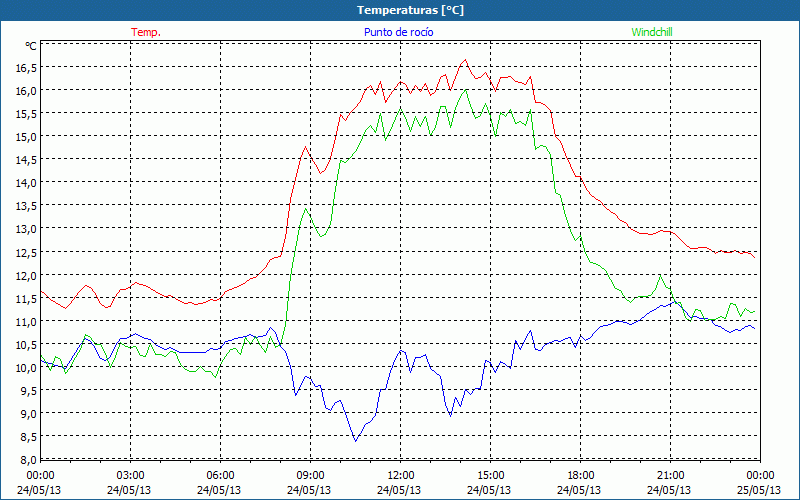Click the red temperature peak near 14:00
Screen dimensions: 800x500
pyautogui.click(x=465, y=60)
